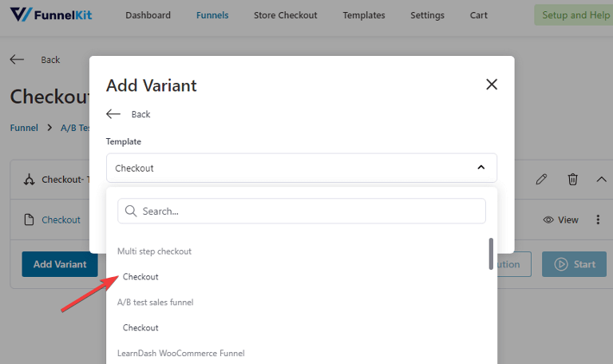Open the Settings menu
613x364 pixels.
point(427,15)
